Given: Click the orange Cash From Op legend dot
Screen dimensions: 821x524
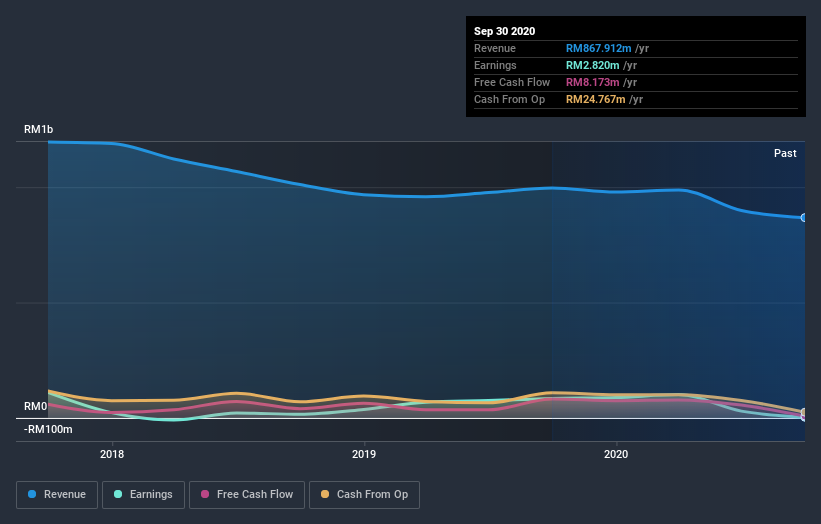Looking at the screenshot, I should (325, 494).
